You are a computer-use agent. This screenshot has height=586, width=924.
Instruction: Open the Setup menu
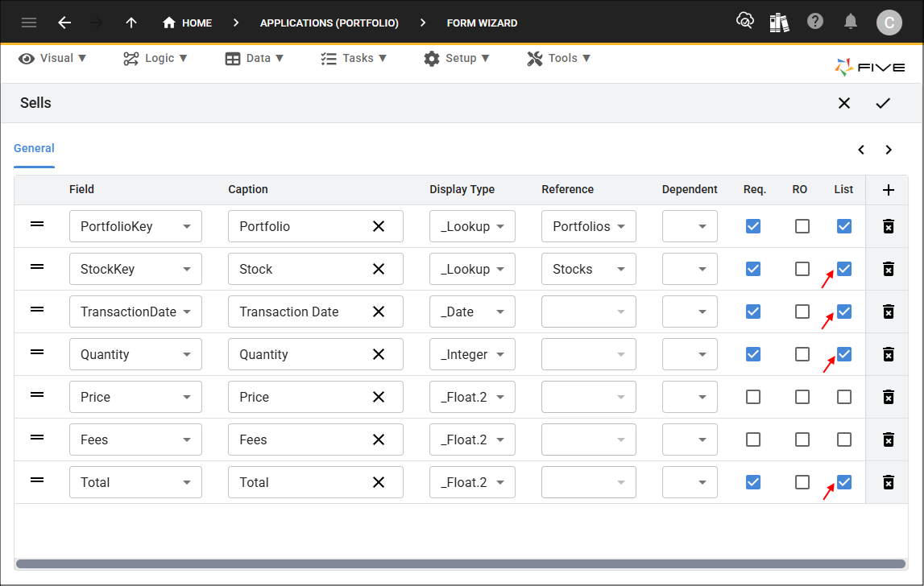(457, 58)
